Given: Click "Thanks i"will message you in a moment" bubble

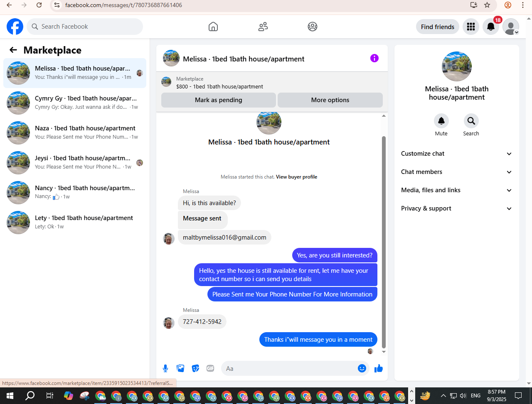Looking at the screenshot, I should (x=318, y=340).
